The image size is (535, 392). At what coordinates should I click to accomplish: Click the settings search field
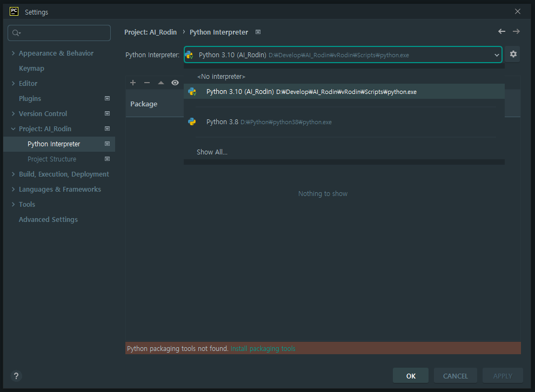tap(59, 33)
